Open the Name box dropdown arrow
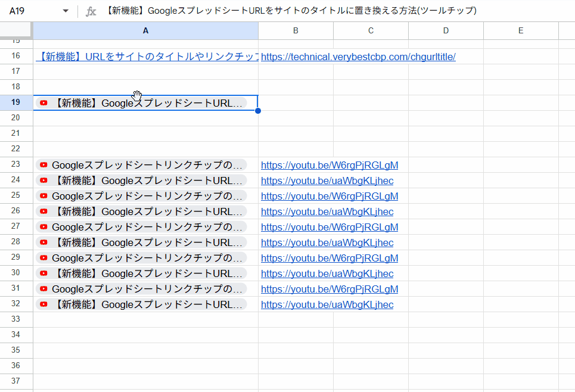The image size is (575, 392). click(66, 11)
